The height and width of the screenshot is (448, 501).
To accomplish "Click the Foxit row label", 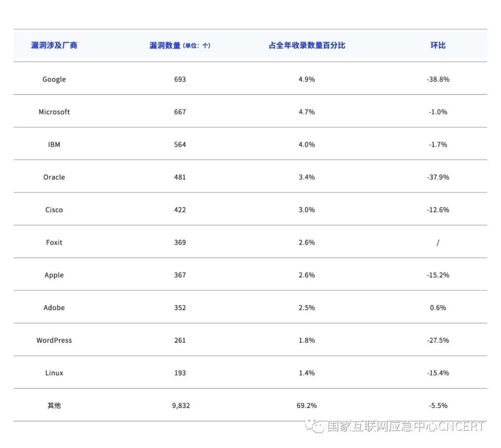I will (54, 243).
